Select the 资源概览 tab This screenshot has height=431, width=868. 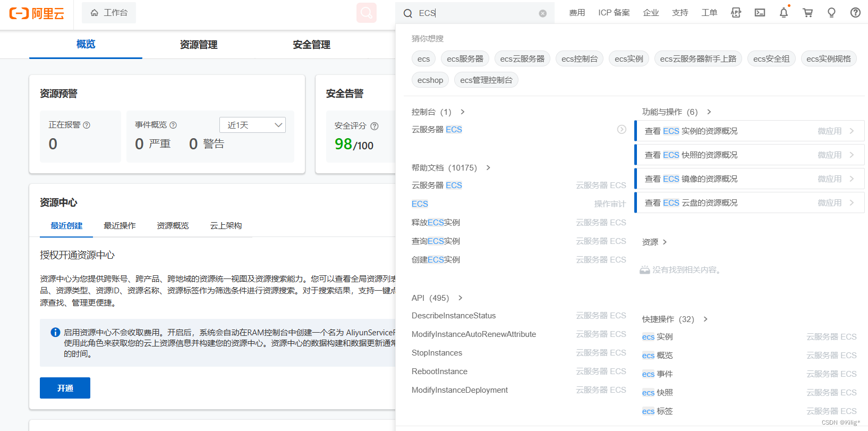click(x=173, y=226)
